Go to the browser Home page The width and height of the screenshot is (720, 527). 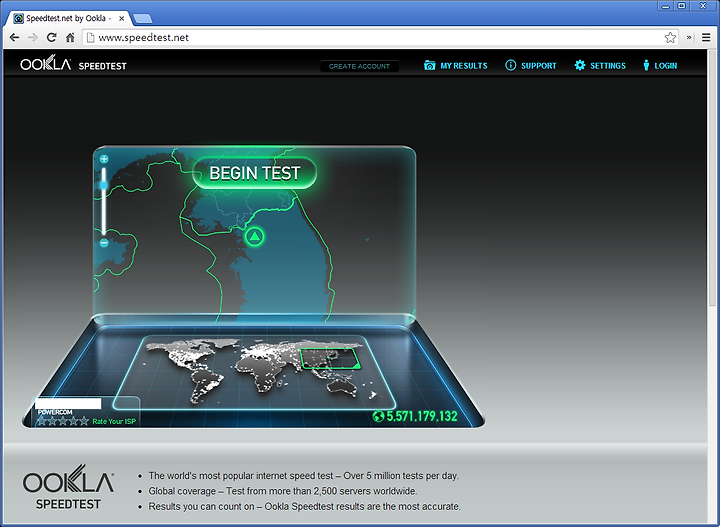70,38
